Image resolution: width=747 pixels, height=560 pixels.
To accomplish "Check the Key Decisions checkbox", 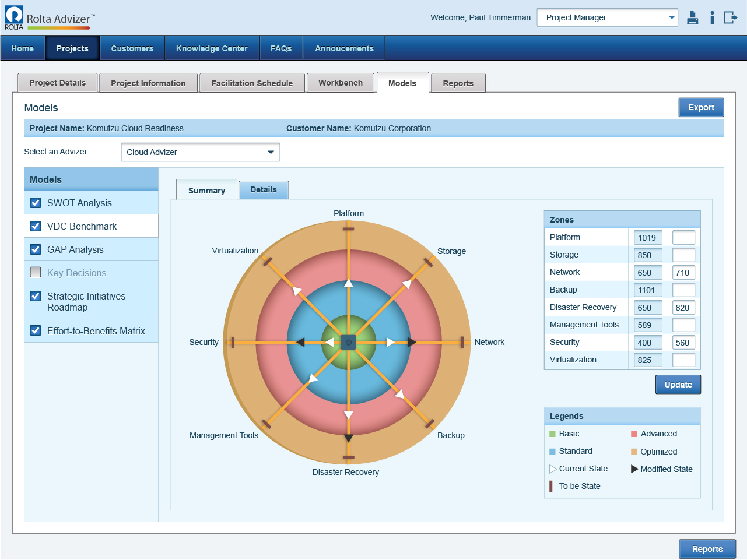I will (36, 272).
